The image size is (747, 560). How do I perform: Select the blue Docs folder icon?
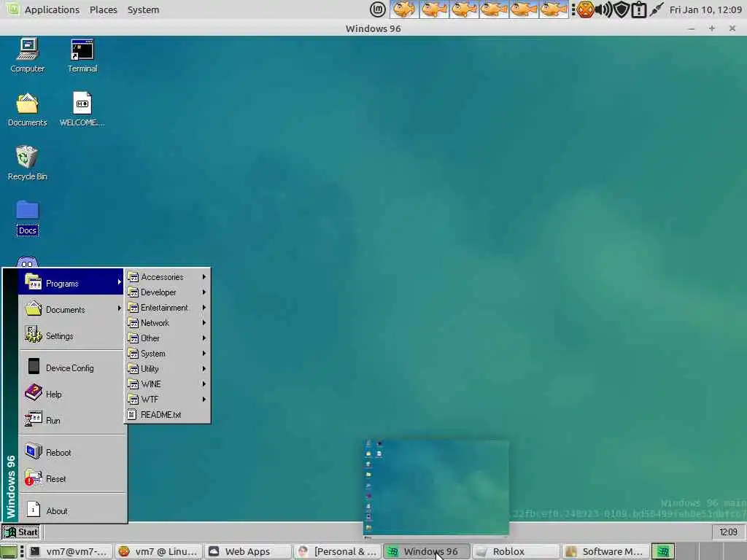(27, 217)
